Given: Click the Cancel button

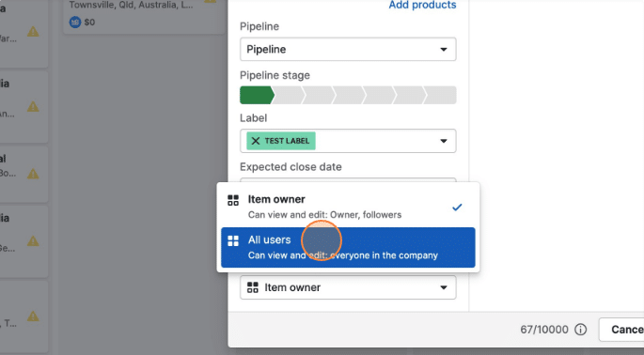Looking at the screenshot, I should (621, 329).
